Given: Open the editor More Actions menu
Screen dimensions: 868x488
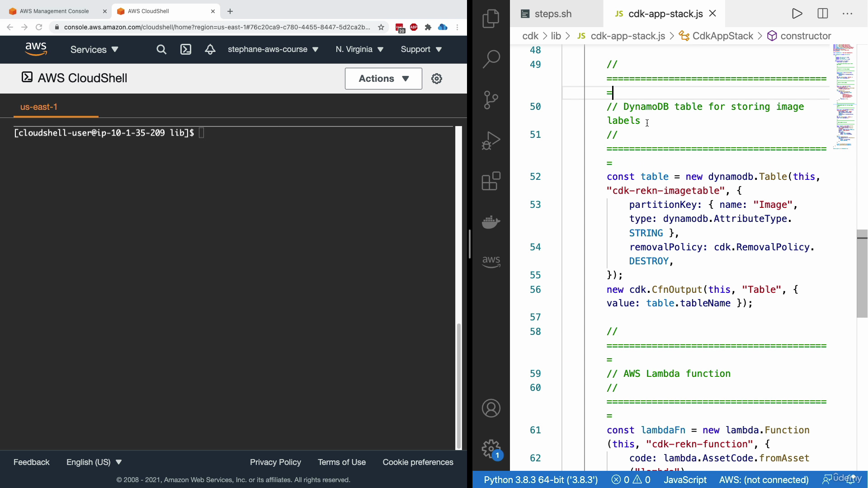Looking at the screenshot, I should 847,14.
